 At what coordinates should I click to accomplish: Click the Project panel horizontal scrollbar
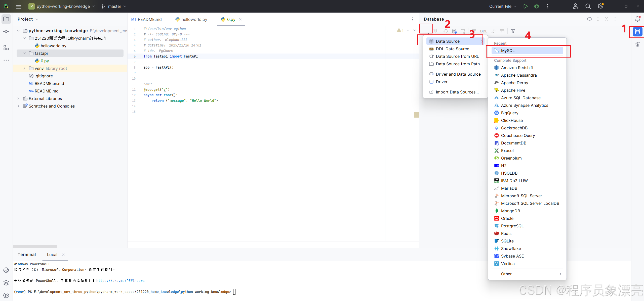click(x=35, y=246)
